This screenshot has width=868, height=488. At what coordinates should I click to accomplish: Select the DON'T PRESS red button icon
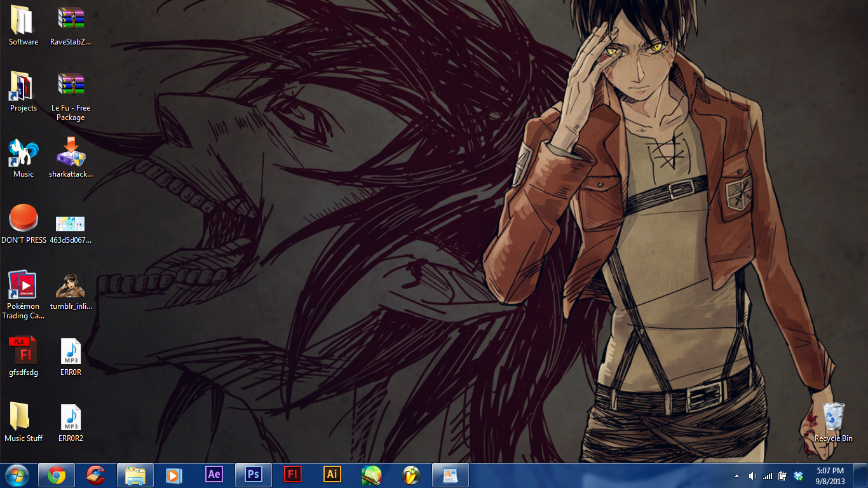coord(24,219)
